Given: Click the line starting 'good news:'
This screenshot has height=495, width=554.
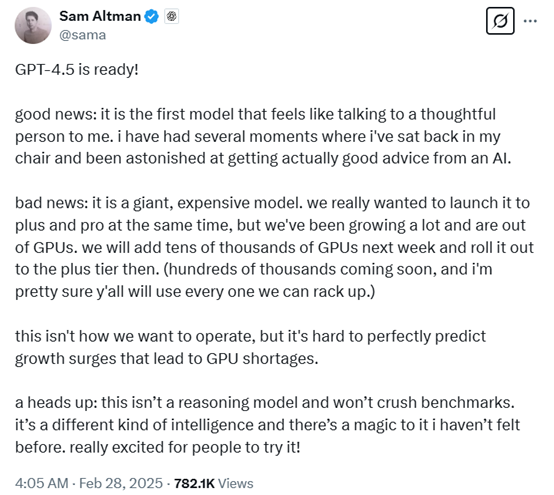Looking at the screenshot, I should [x=255, y=114].
